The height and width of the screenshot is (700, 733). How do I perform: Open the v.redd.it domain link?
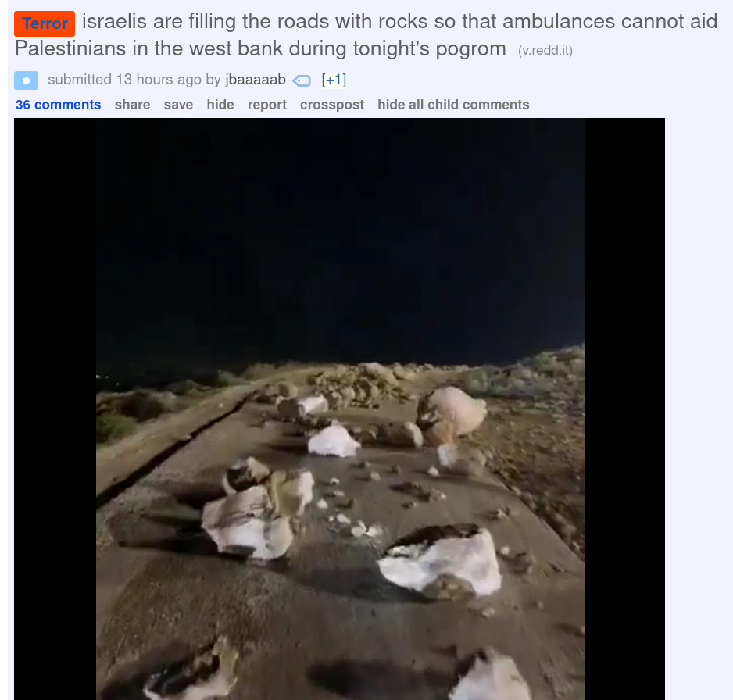545,51
